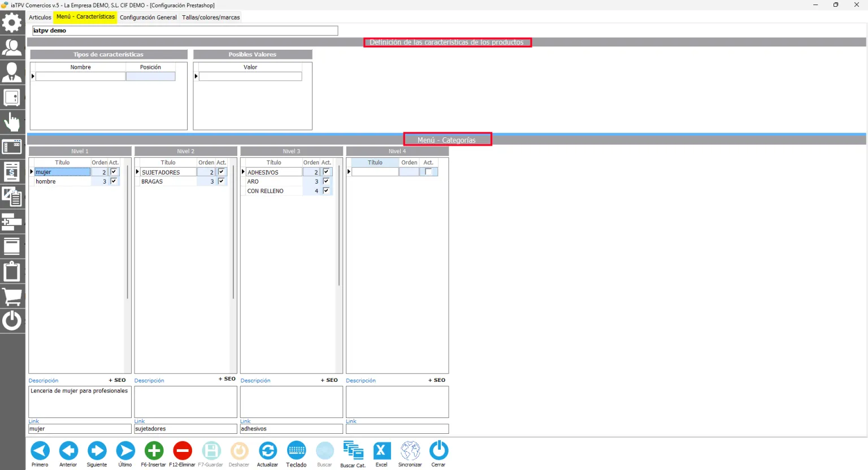Open the two-person customers icon in sidebar
This screenshot has width=868, height=470.
12,47
